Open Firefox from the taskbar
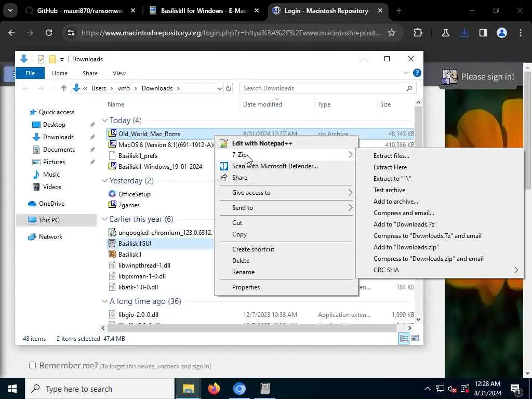This screenshot has width=532, height=399. [x=214, y=389]
